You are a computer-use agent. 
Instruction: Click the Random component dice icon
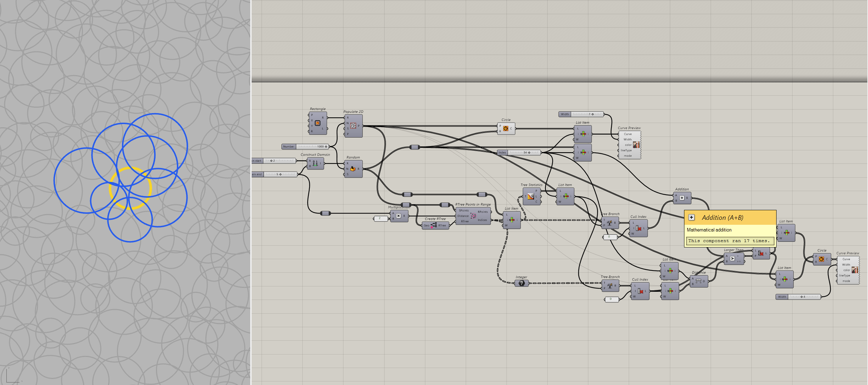[x=353, y=169]
